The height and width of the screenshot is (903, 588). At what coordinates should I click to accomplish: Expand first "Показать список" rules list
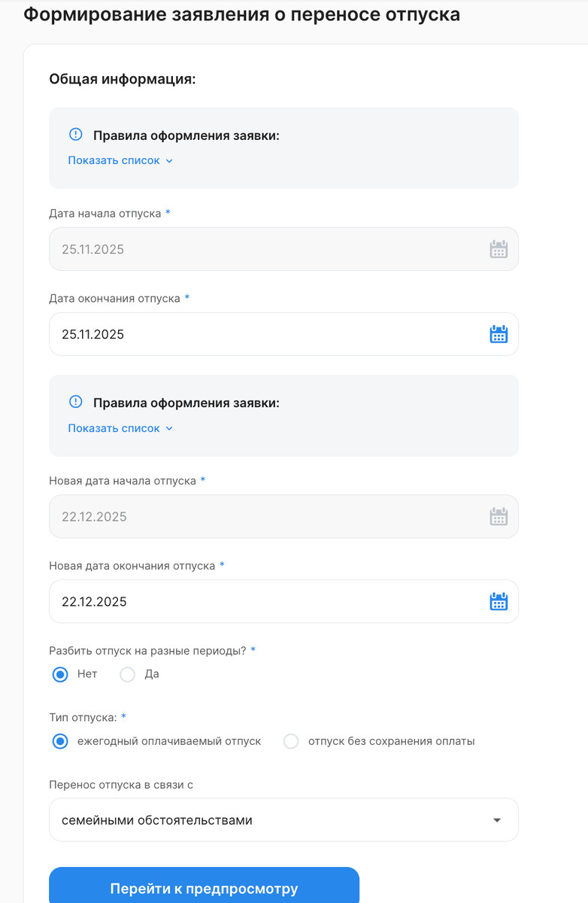(120, 160)
